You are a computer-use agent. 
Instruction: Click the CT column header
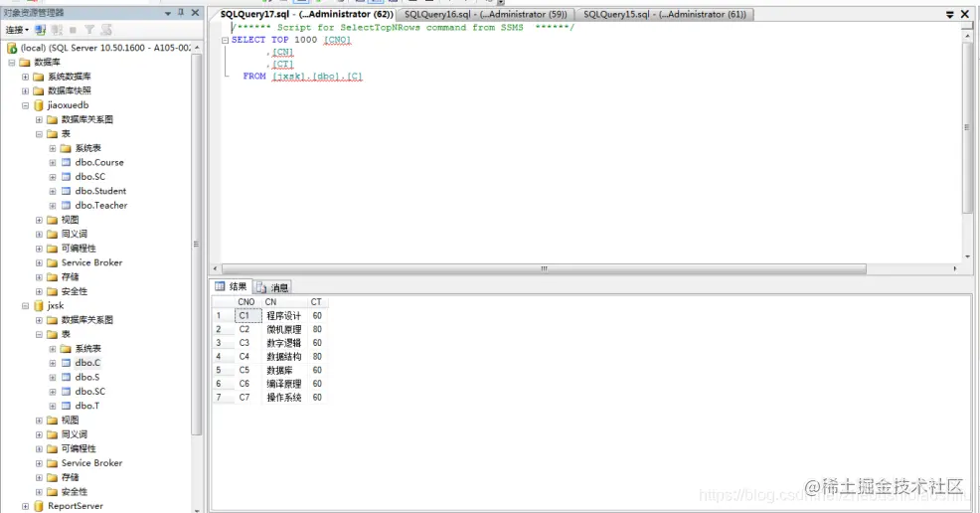pos(316,302)
